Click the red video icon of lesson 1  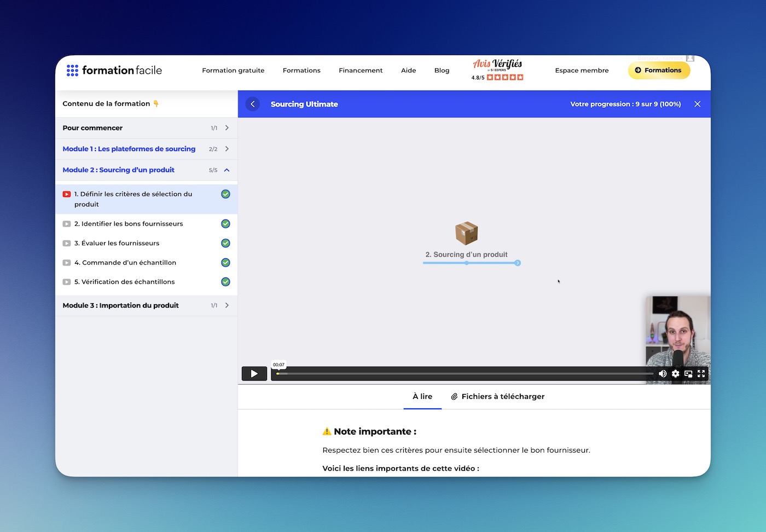[67, 194]
